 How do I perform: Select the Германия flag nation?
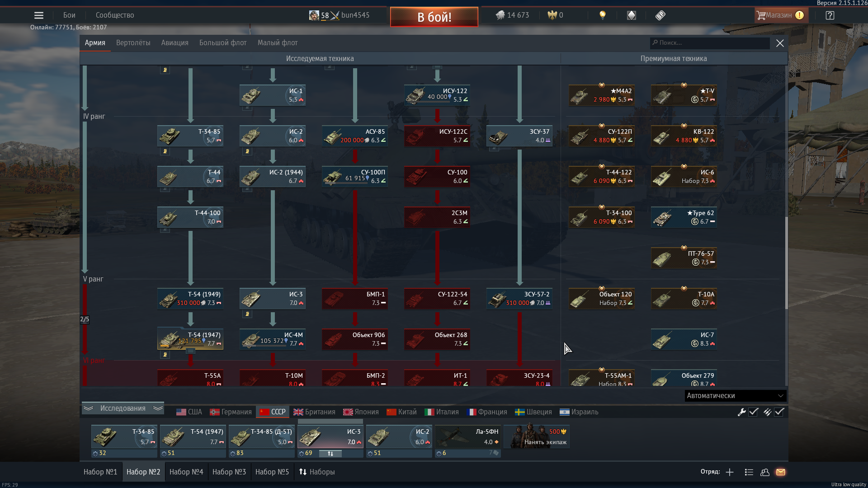(x=231, y=412)
